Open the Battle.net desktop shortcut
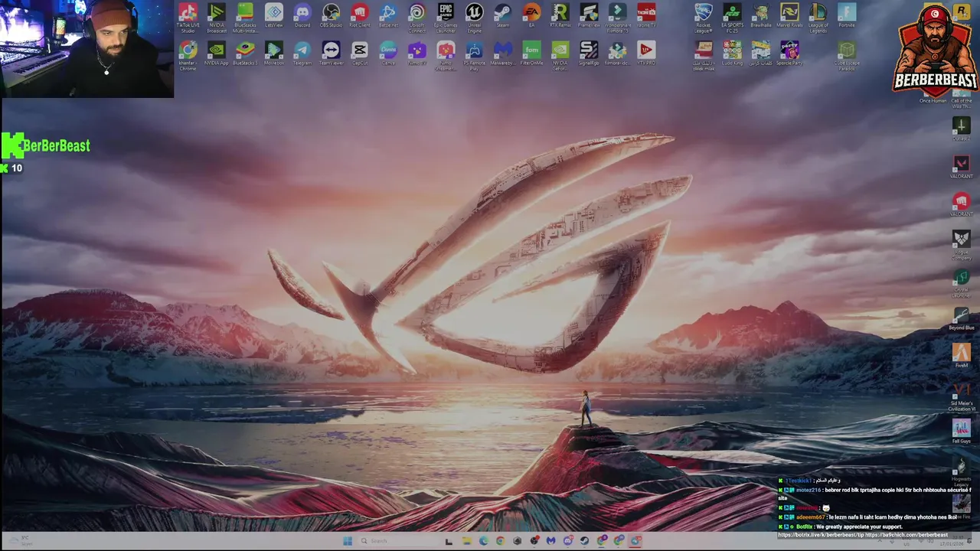This screenshot has width=980, height=551. [388, 15]
